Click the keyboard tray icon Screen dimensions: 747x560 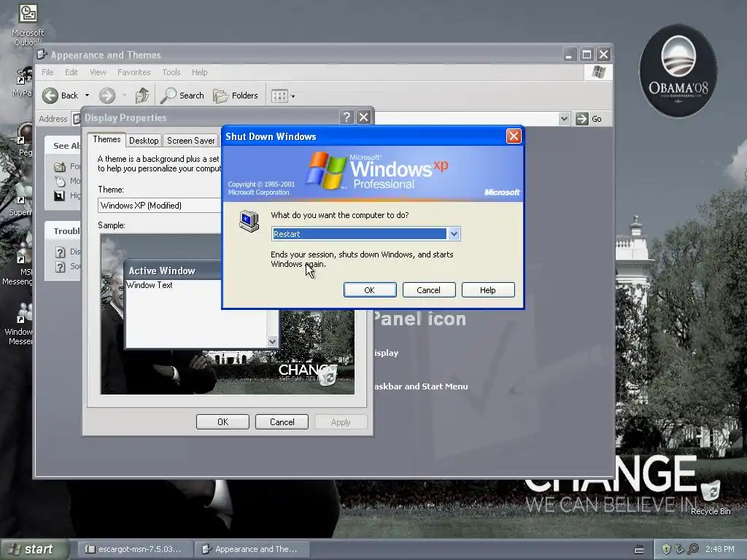(x=639, y=550)
